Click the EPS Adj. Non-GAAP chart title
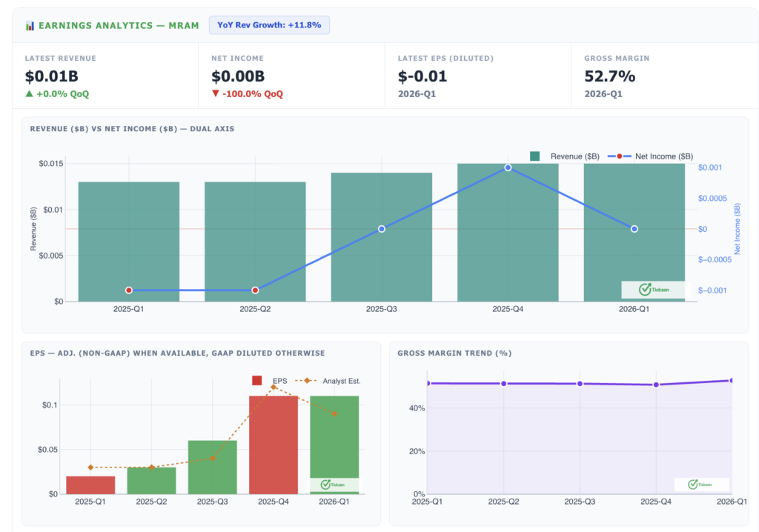Image resolution: width=759 pixels, height=532 pixels. click(178, 353)
